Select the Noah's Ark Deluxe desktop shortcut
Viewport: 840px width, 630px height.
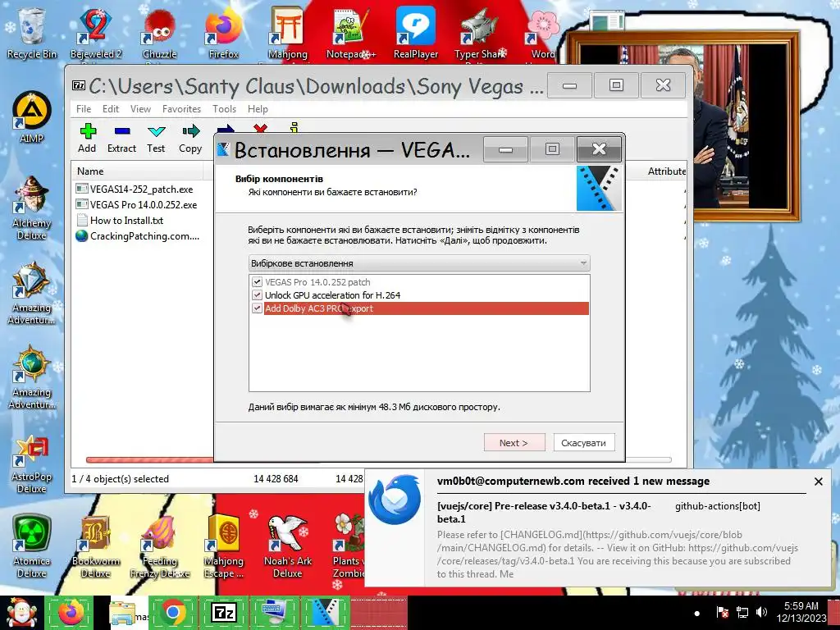coord(288,546)
